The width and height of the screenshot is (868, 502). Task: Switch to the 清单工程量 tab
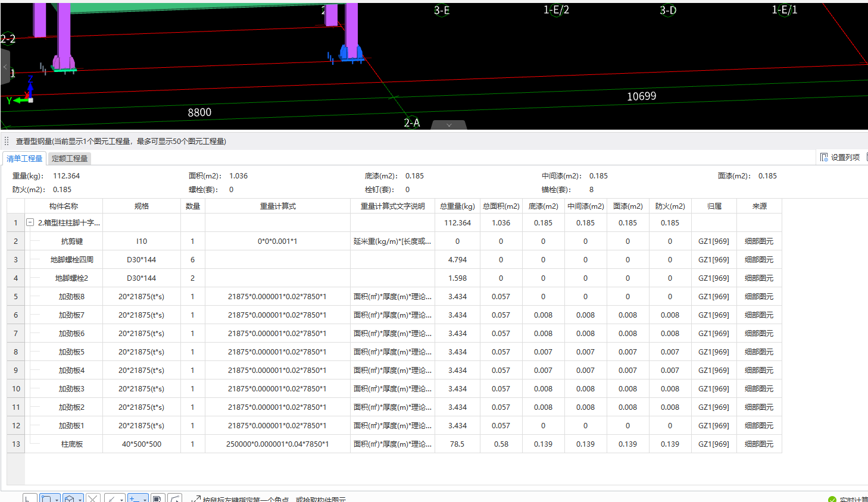24,158
